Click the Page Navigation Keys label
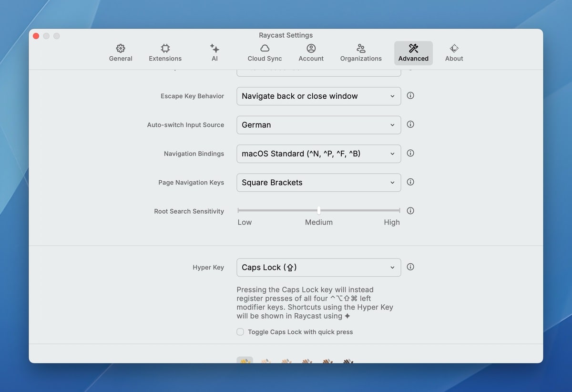572x392 pixels. [x=191, y=182]
